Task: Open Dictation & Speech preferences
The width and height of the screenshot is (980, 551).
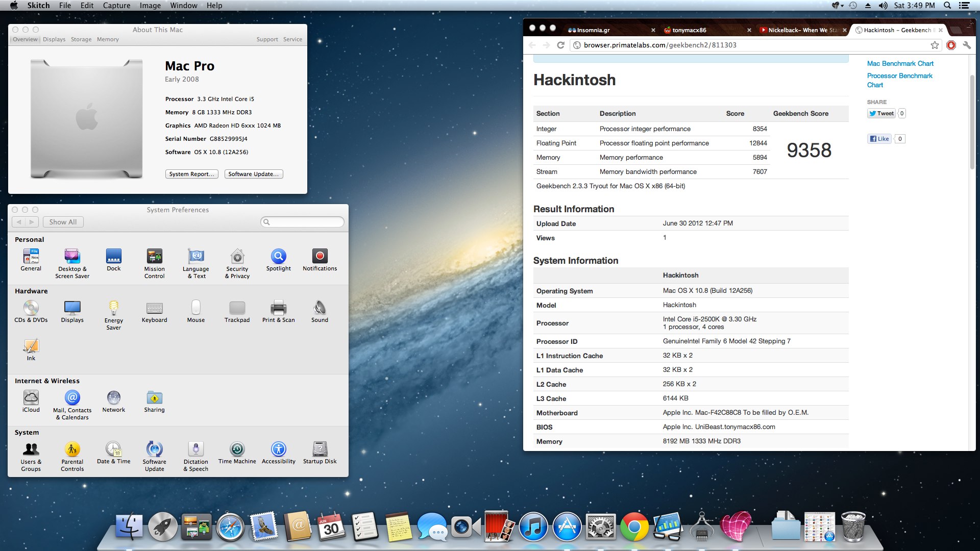Action: [196, 456]
